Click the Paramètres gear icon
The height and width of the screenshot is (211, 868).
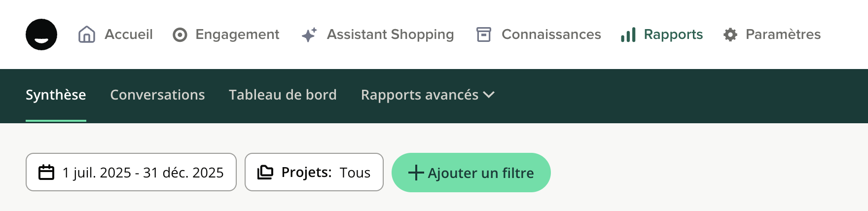coord(730,35)
